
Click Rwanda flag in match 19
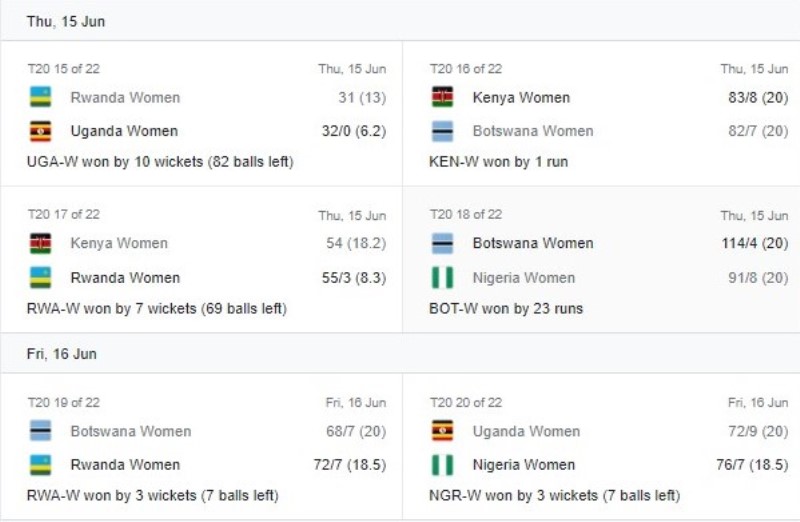[x=40, y=465]
